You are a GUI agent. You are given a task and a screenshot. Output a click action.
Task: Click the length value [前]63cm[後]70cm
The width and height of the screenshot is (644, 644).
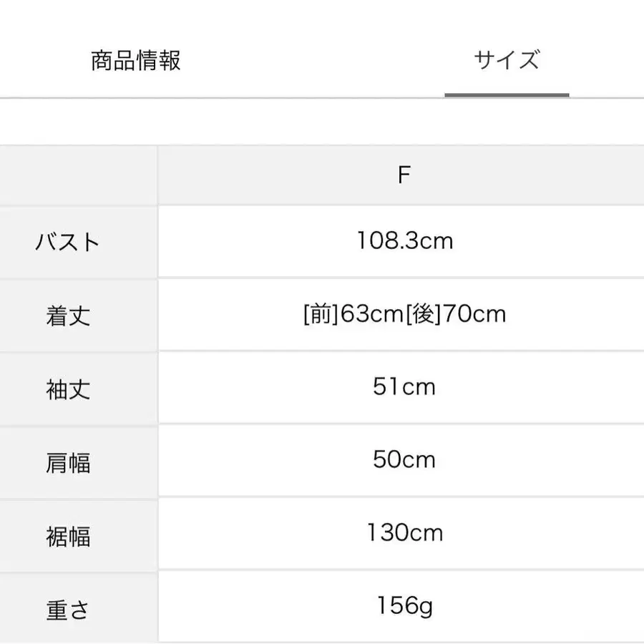pyautogui.click(x=404, y=313)
